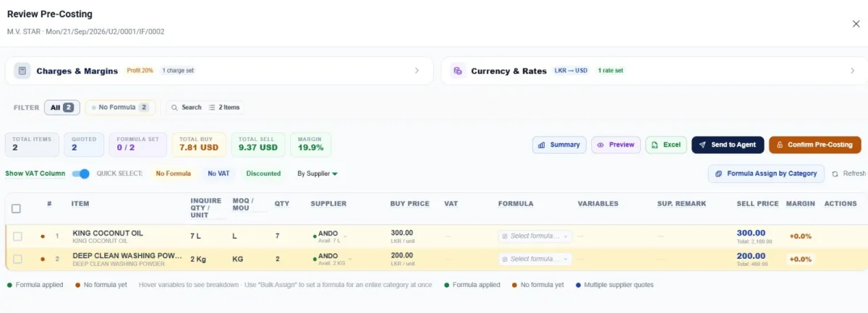Open Select formula dropdown for DEEP CLEAN WASHING POWDER
The height and width of the screenshot is (313, 868).
pos(535,259)
